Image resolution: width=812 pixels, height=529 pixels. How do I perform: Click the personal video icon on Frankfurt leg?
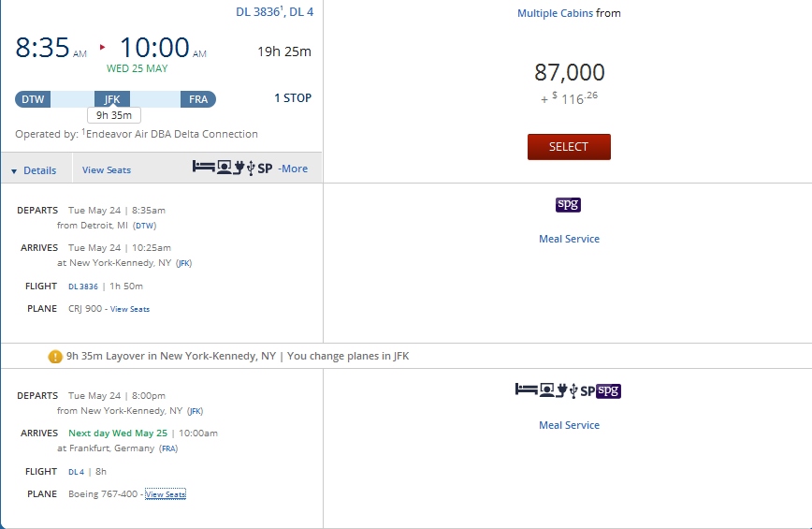pyautogui.click(x=546, y=390)
